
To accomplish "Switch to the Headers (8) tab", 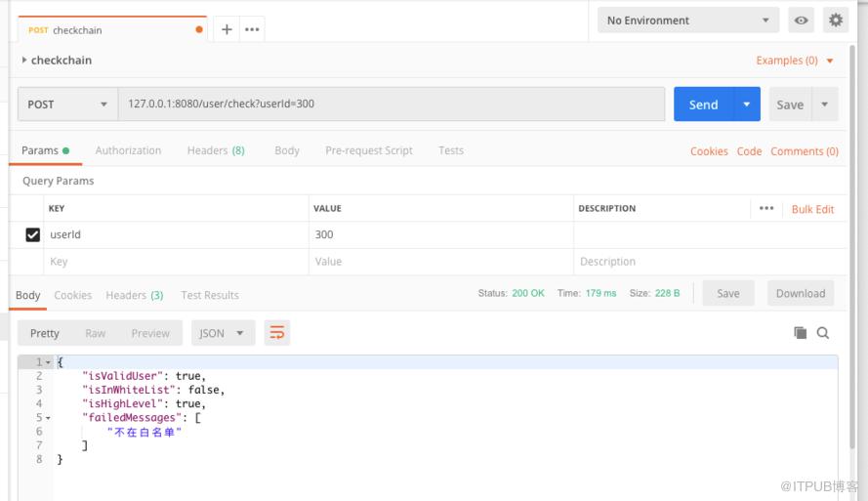I will coord(216,150).
